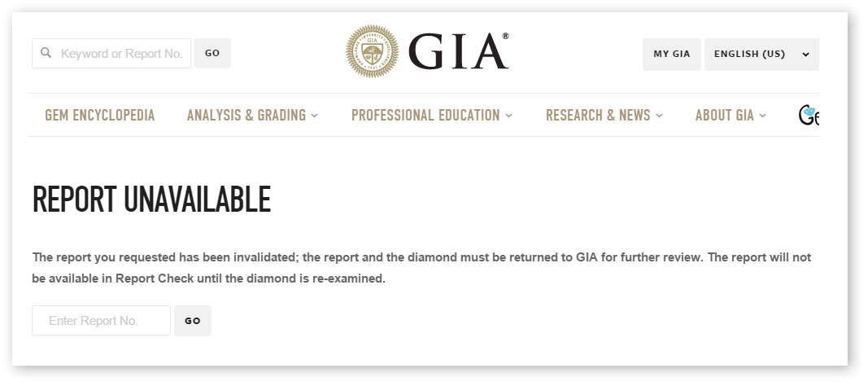The width and height of the screenshot is (868, 386).
Task: Click the chevron arrow beside ENGLISH (US)
Action: pyautogui.click(x=805, y=55)
